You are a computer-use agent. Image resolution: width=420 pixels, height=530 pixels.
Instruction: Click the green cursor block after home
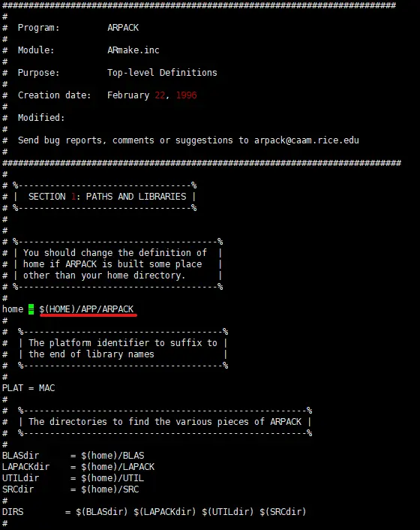tap(31, 309)
